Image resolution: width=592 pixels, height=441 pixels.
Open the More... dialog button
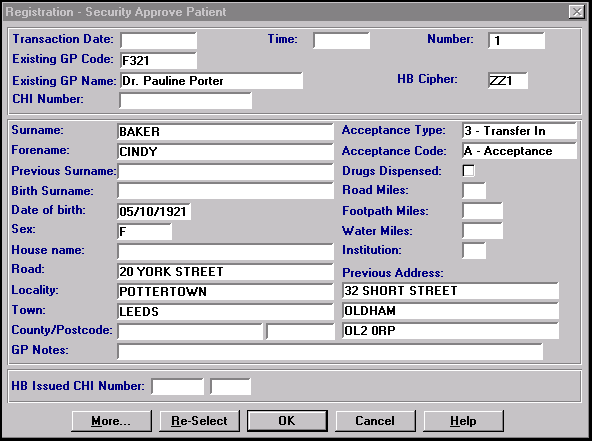pyautogui.click(x=111, y=421)
